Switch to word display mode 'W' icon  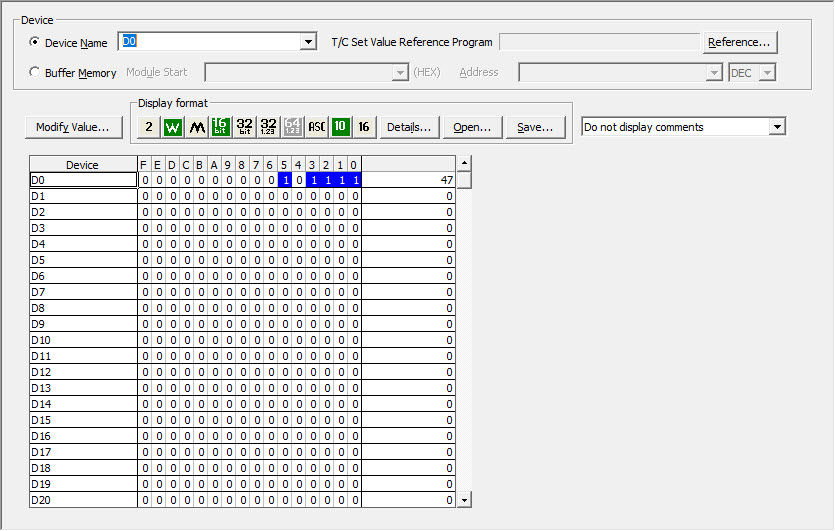(x=173, y=127)
